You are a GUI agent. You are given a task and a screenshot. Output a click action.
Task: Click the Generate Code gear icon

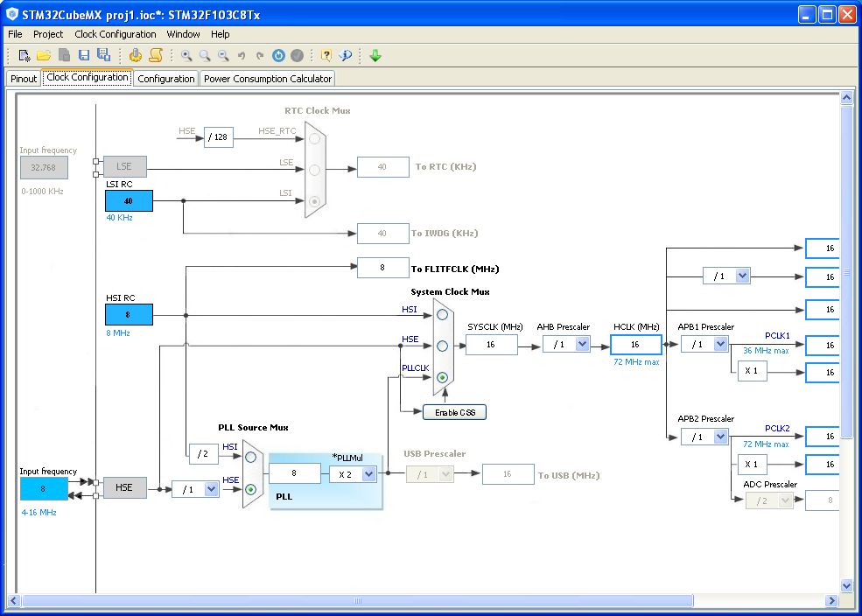136,55
